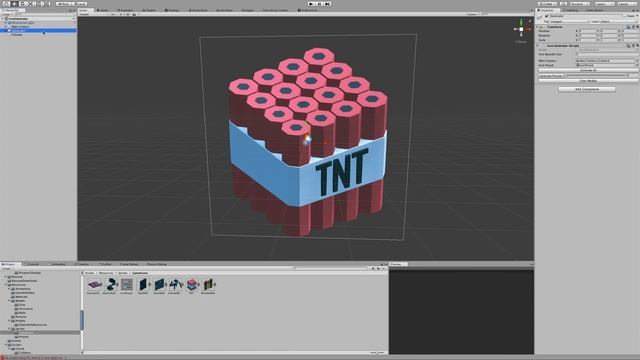Select the last yellow-black asset thumbnail

pyautogui.click(x=208, y=284)
